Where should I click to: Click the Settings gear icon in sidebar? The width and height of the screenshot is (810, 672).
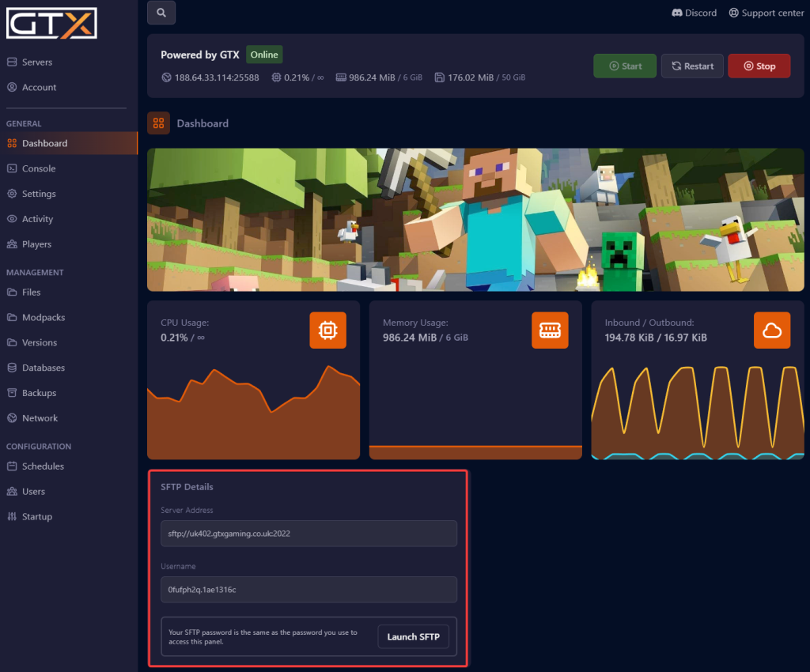(x=12, y=194)
